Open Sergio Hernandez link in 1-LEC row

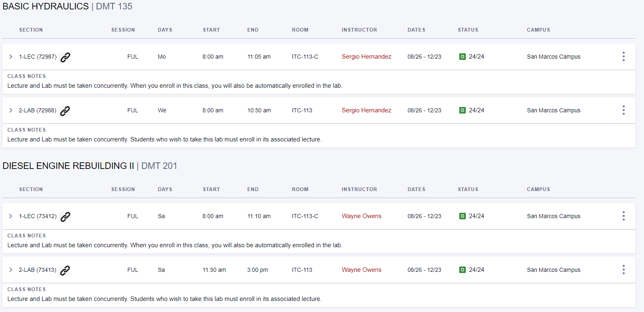pyautogui.click(x=366, y=57)
